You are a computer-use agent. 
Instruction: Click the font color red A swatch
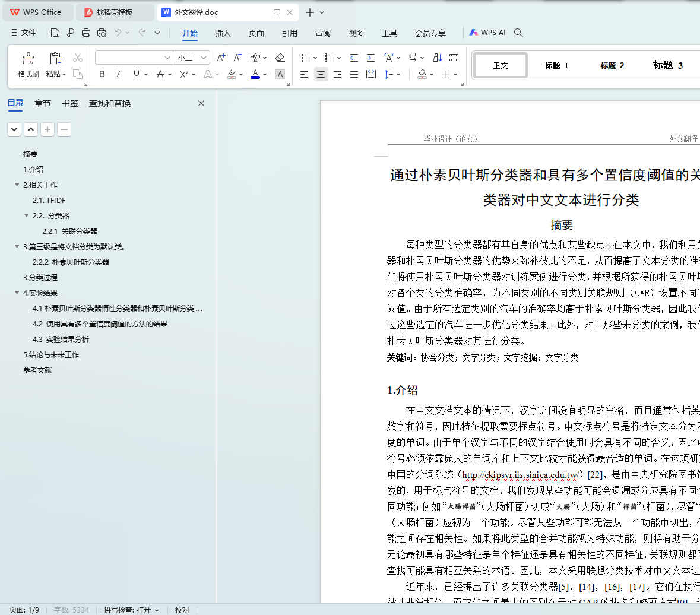(x=255, y=74)
